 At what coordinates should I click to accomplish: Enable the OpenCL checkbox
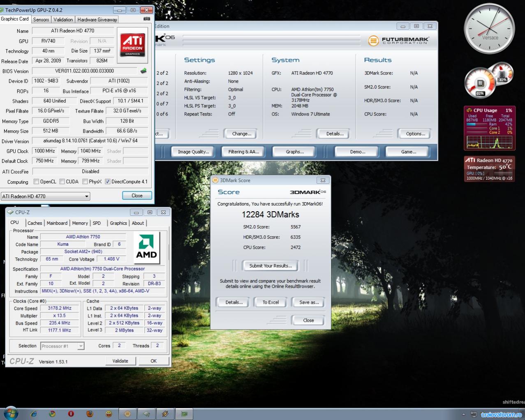click(x=36, y=181)
